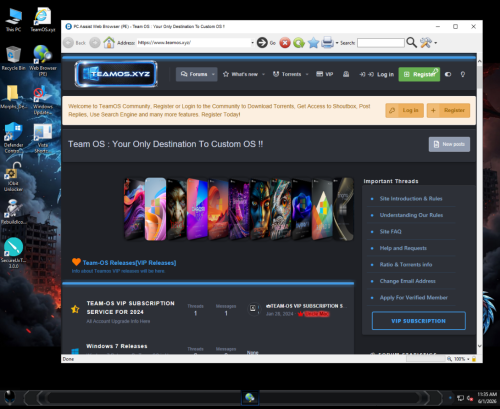Open the What's new dropdown menu
The image size is (500, 409).
(244, 74)
